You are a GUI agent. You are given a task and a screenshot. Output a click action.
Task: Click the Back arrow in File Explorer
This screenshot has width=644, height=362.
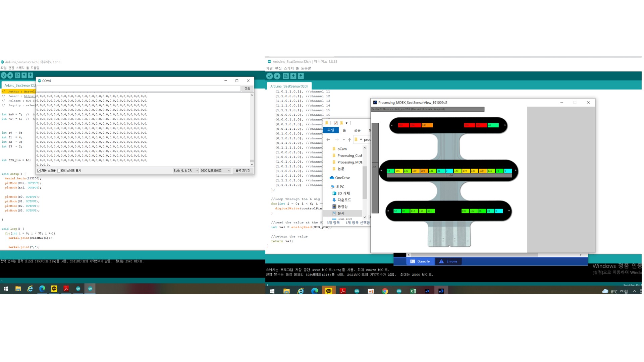point(328,140)
